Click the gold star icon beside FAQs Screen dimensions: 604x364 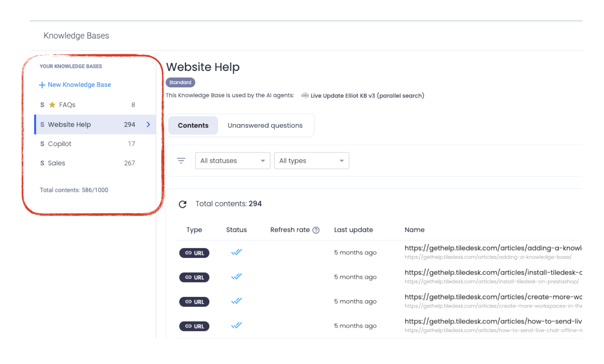(x=52, y=105)
